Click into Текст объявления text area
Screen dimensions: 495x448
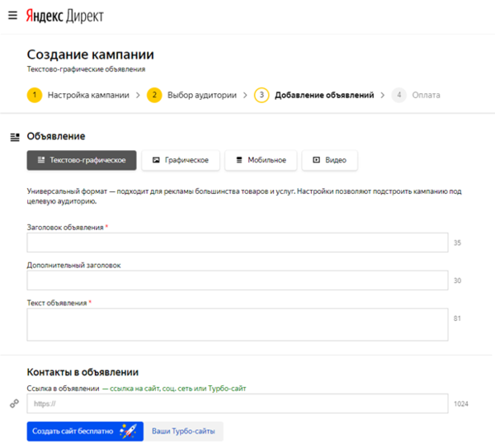[x=238, y=324]
